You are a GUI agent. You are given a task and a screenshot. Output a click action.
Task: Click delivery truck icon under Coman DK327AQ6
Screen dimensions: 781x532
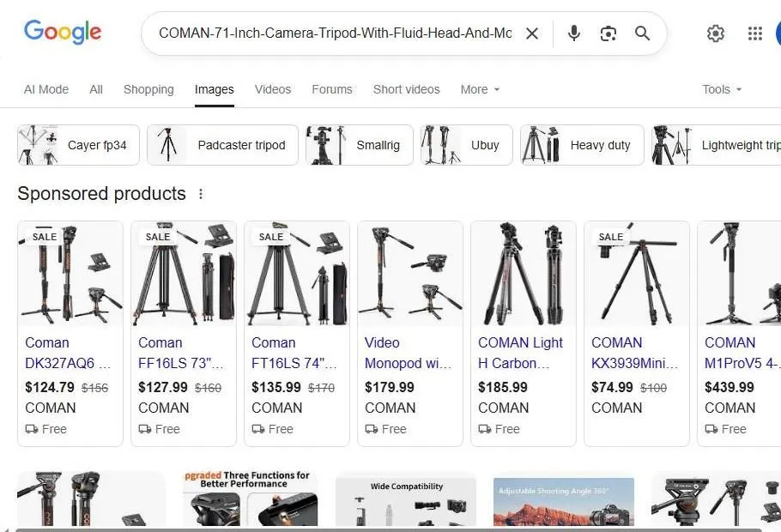32,429
